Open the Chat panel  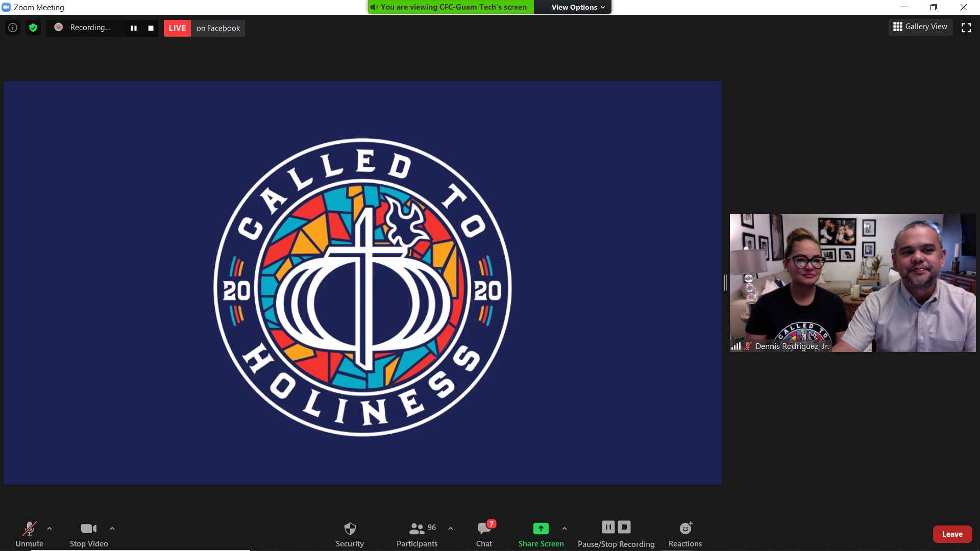click(x=484, y=534)
